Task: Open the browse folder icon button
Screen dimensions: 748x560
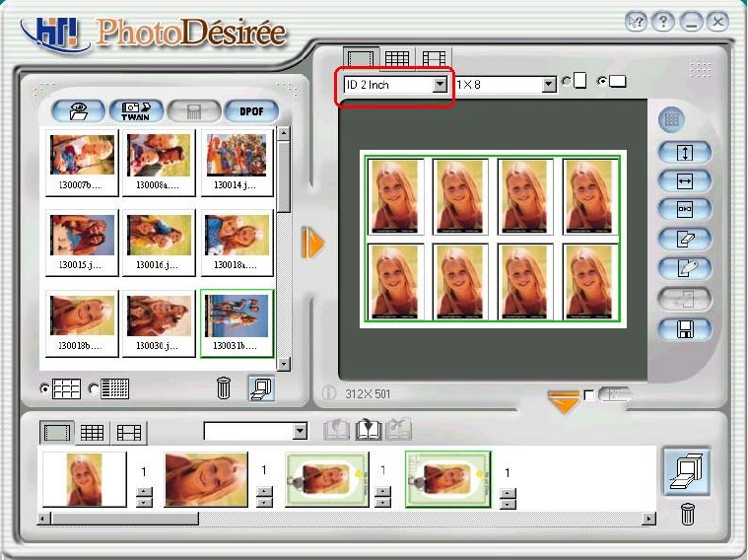Action: [78, 111]
